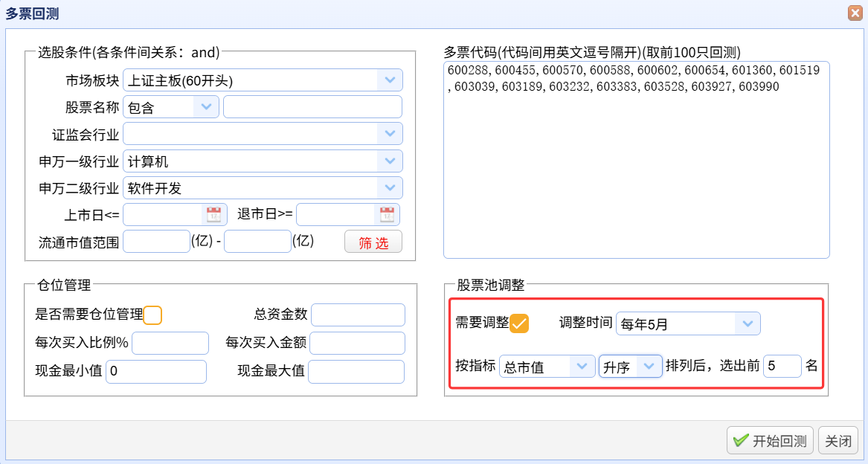Focus the 流通市值范围 maximum value field
This screenshot has width=868, height=464.
257,242
